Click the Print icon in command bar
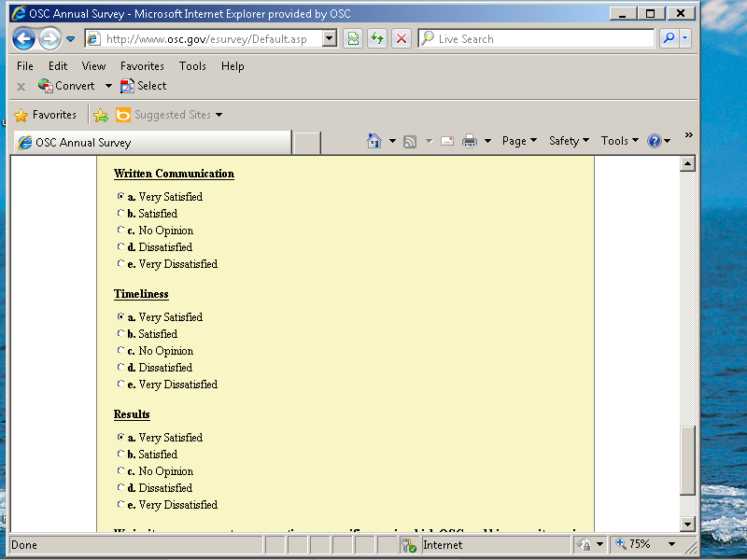747x560 pixels. (x=470, y=141)
